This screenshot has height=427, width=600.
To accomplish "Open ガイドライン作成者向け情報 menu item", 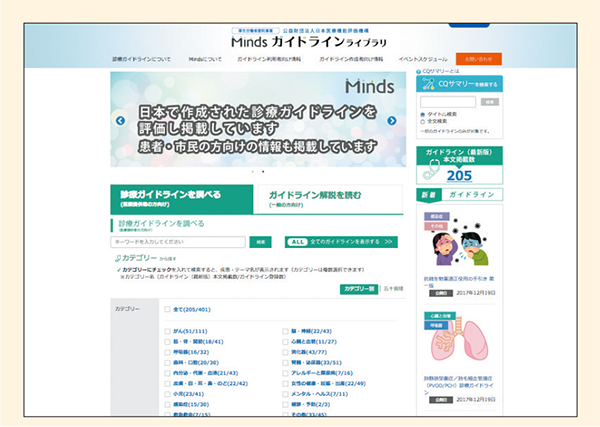I will [x=351, y=59].
